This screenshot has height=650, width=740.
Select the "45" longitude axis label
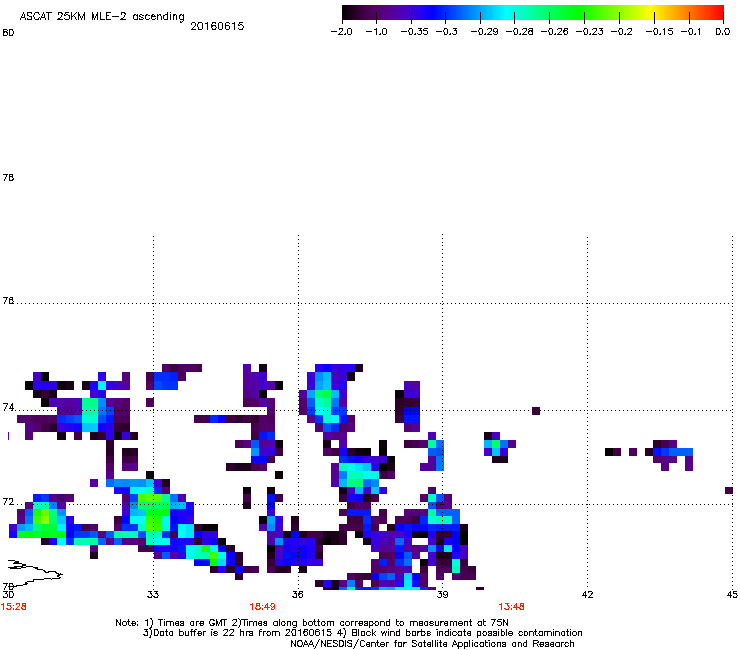point(732,594)
